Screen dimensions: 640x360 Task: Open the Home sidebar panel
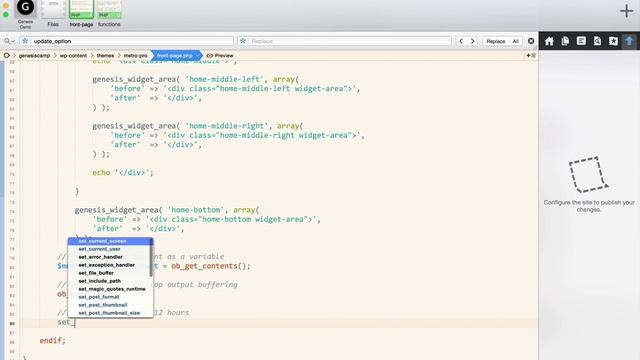[x=549, y=41]
